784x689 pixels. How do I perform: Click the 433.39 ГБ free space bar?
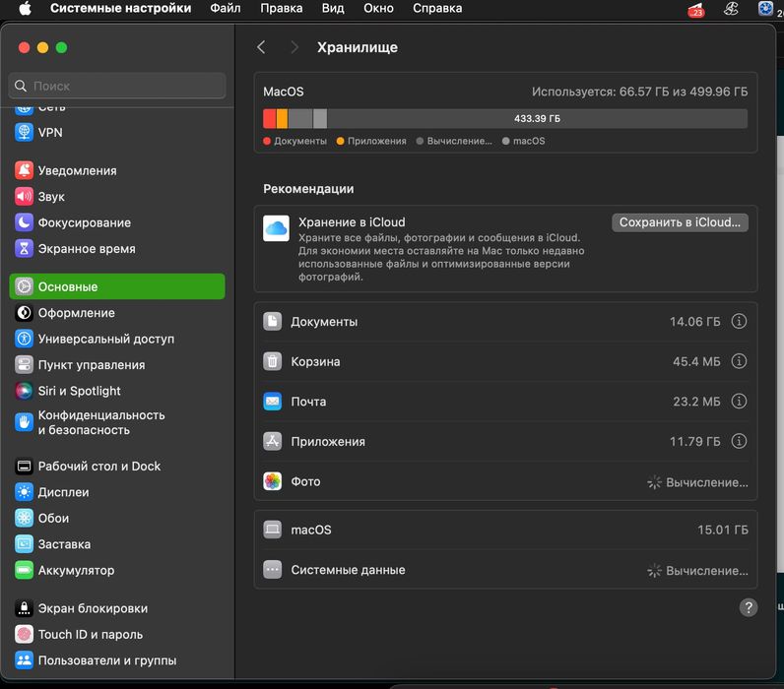[x=537, y=118]
